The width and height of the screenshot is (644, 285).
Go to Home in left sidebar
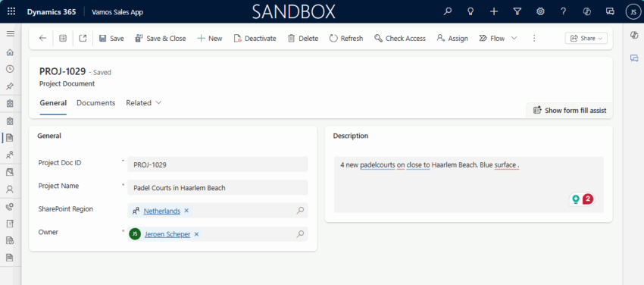(11, 52)
